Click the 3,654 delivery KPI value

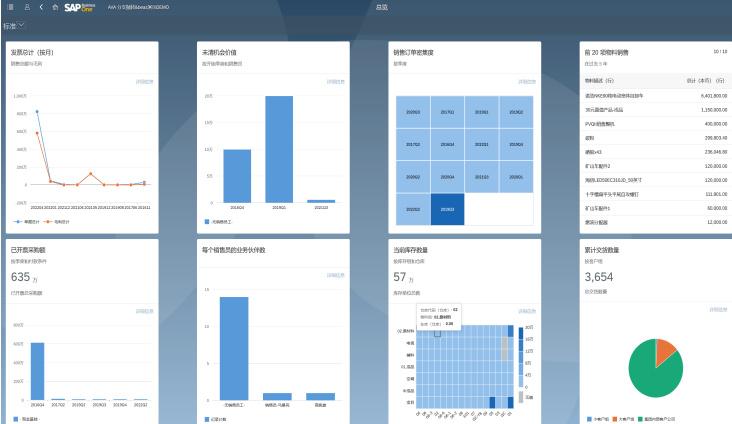pyautogui.click(x=599, y=277)
